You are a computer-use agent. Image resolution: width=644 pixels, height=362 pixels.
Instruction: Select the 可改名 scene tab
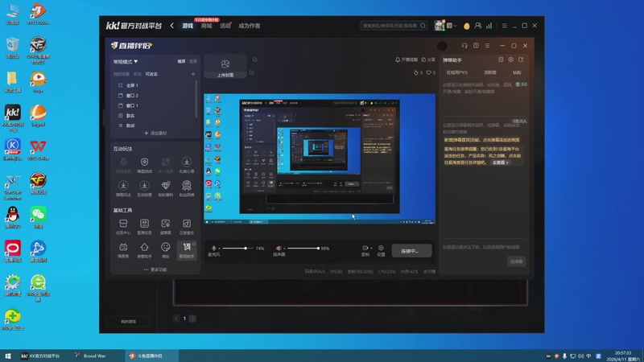tap(151, 74)
